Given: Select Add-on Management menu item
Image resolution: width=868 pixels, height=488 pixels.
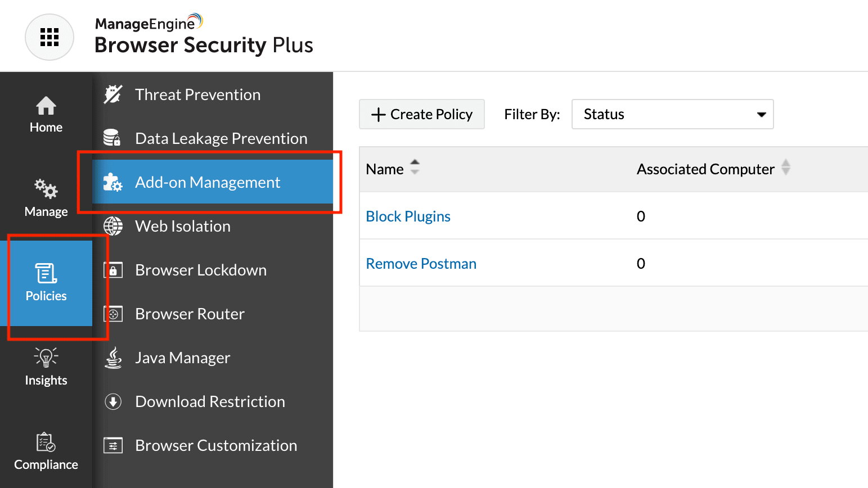Looking at the screenshot, I should pyautogui.click(x=208, y=182).
